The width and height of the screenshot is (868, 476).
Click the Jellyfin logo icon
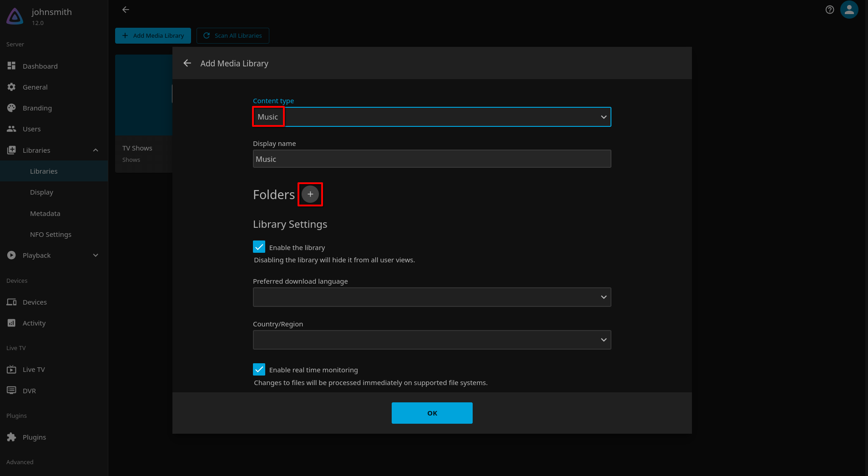(x=15, y=16)
